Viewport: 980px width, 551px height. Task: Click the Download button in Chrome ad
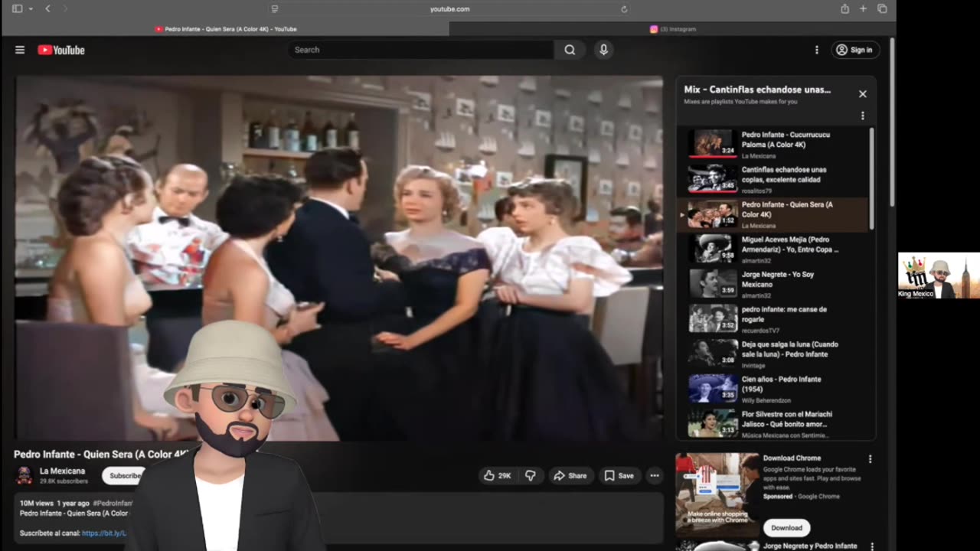[x=786, y=527]
